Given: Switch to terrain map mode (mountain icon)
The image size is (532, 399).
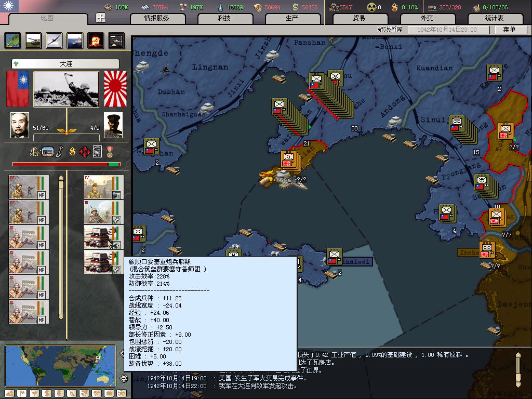Looking at the screenshot, I should click(x=9, y=393).
